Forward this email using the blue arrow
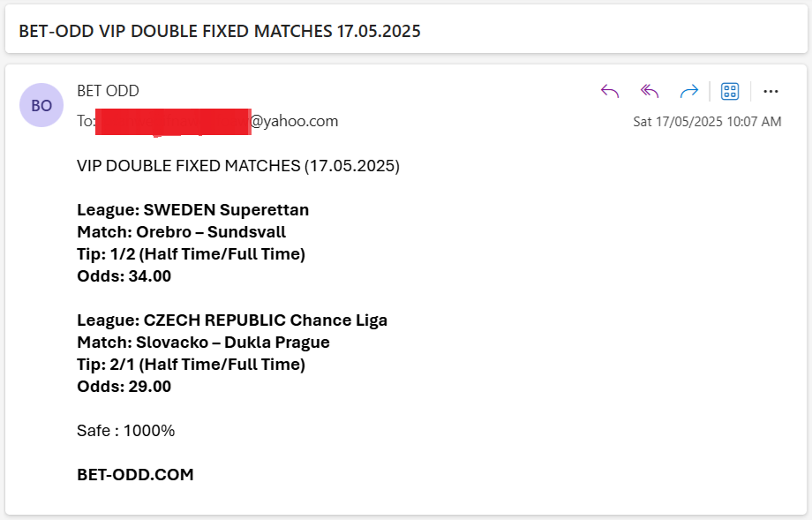812x520 pixels. (x=688, y=91)
